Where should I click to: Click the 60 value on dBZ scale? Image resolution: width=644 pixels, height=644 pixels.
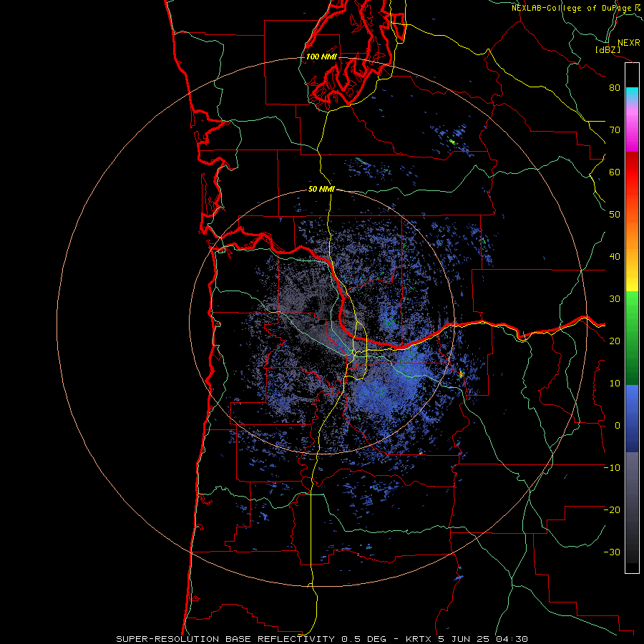click(615, 172)
